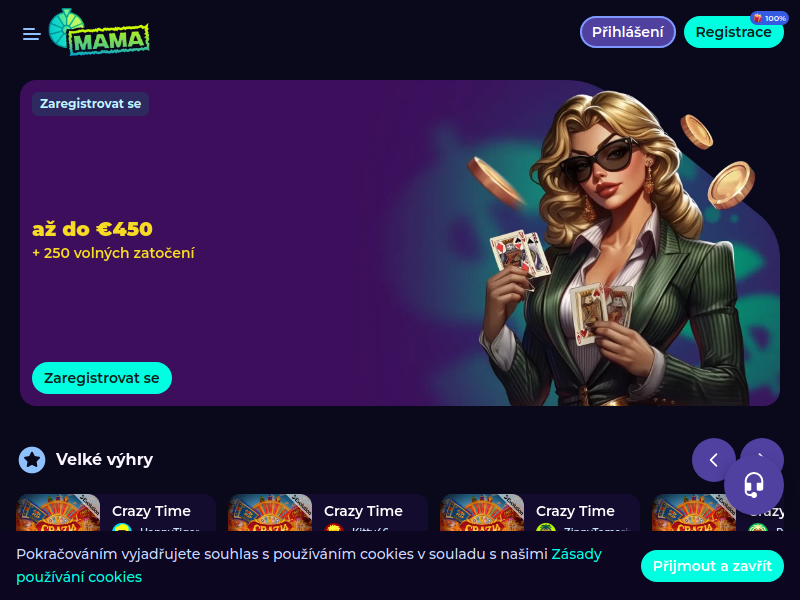Open the live support headset chat
Image resolution: width=800 pixels, height=600 pixels.
point(754,485)
